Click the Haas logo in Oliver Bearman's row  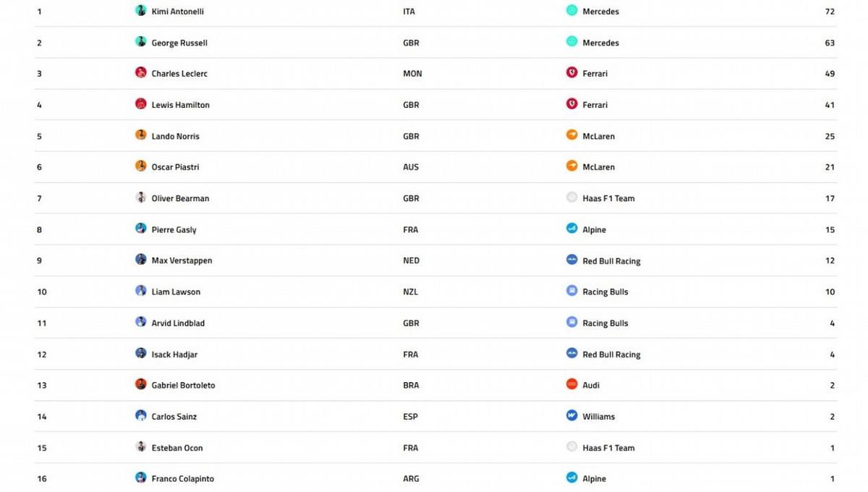point(572,198)
